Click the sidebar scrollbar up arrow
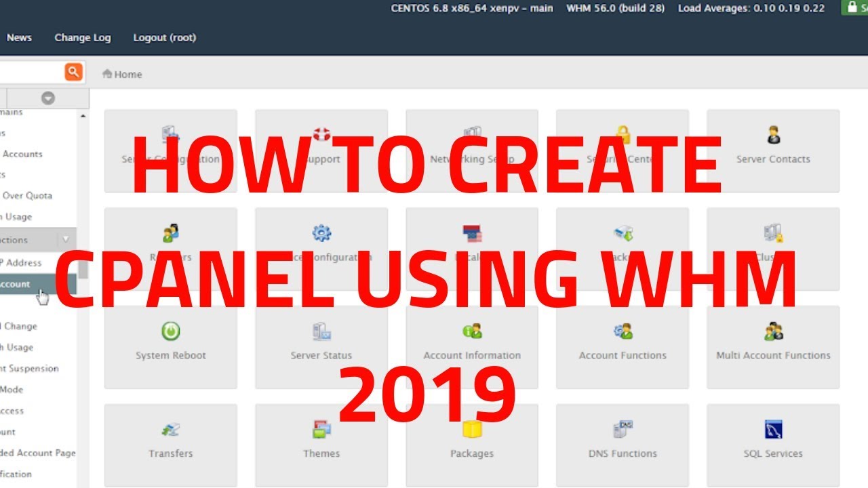Image resolution: width=868 pixels, height=488 pixels. click(x=83, y=116)
